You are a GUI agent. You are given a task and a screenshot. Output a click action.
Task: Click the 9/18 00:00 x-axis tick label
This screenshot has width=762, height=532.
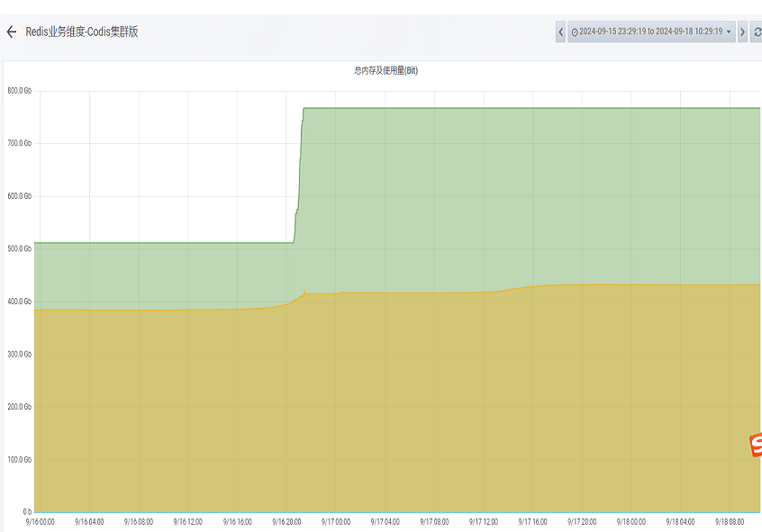click(631, 521)
